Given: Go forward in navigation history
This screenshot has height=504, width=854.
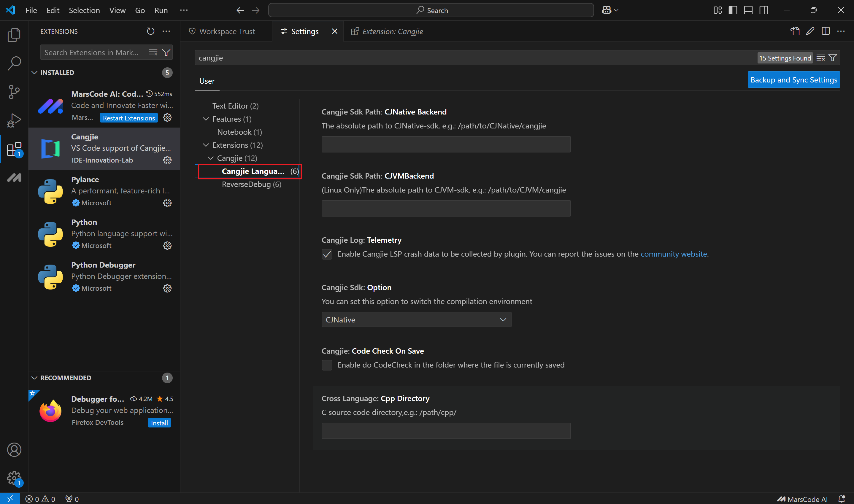Looking at the screenshot, I should tap(256, 10).
